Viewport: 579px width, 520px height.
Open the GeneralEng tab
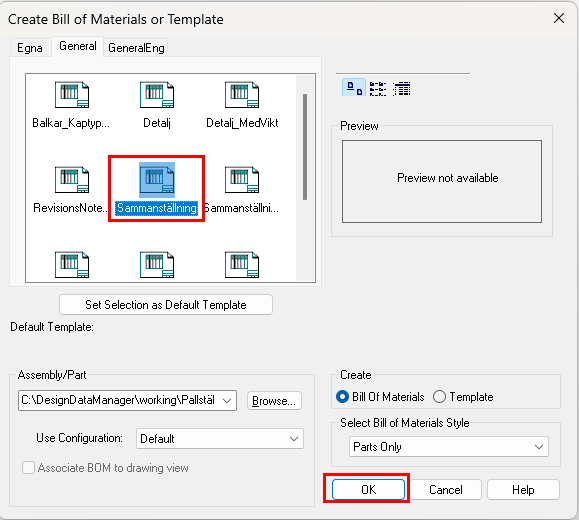tap(136, 48)
